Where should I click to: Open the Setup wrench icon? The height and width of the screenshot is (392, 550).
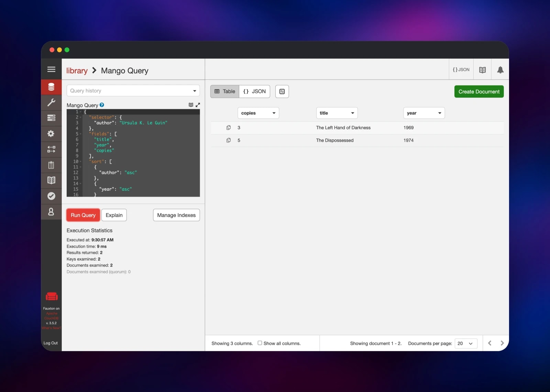[x=51, y=102]
